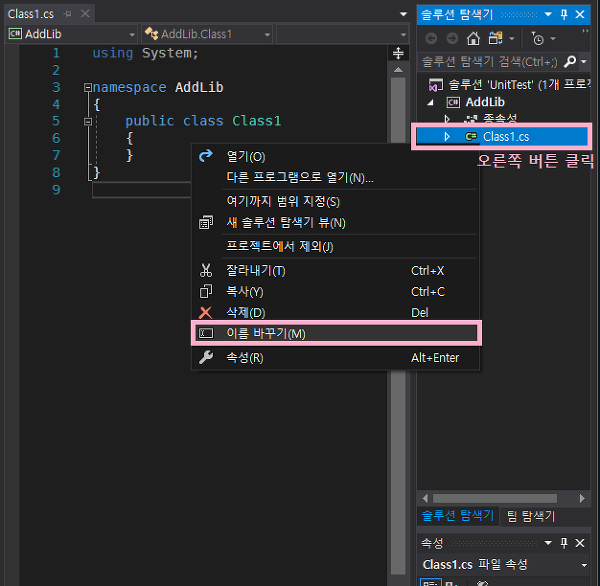The width and height of the screenshot is (600, 586).
Task: Click the editor scroll up arrow
Action: [x=398, y=70]
